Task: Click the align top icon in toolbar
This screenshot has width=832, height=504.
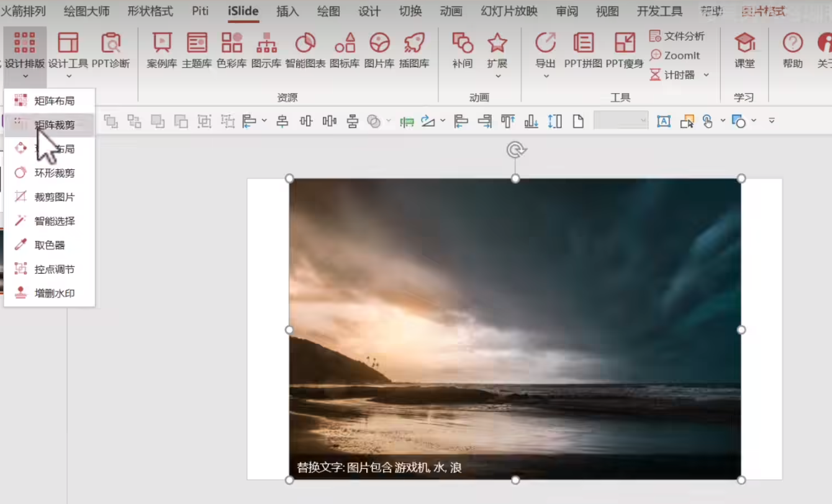Action: coord(508,122)
